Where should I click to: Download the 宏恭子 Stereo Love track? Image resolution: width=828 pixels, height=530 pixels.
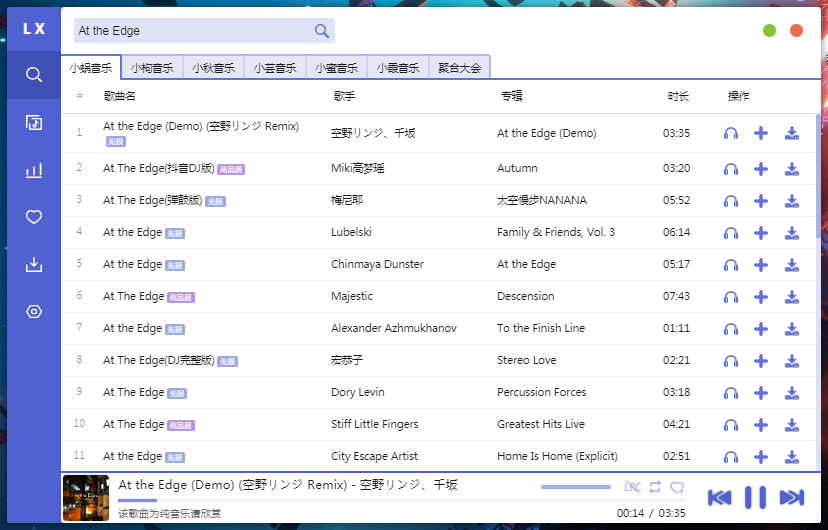pos(792,361)
